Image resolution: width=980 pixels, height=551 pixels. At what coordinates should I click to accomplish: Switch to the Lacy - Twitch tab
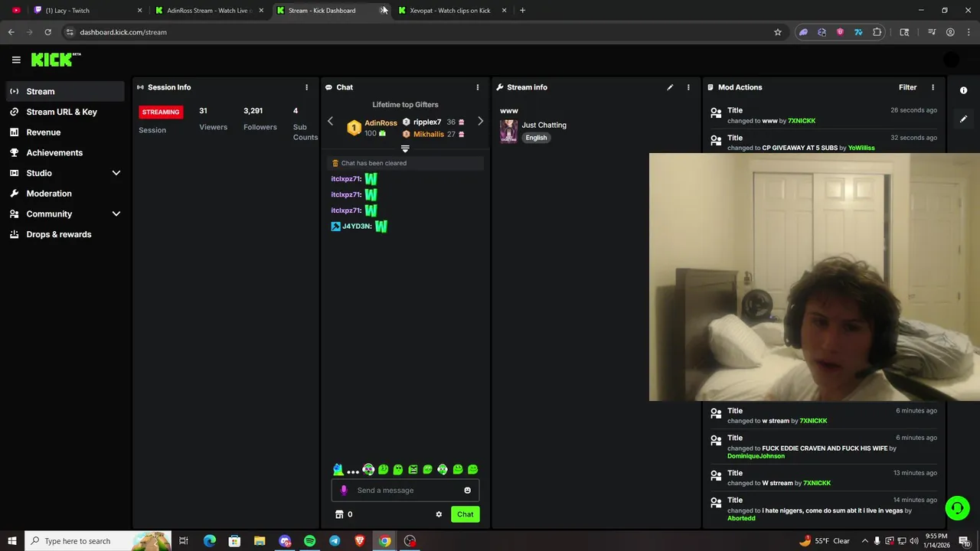click(x=88, y=11)
